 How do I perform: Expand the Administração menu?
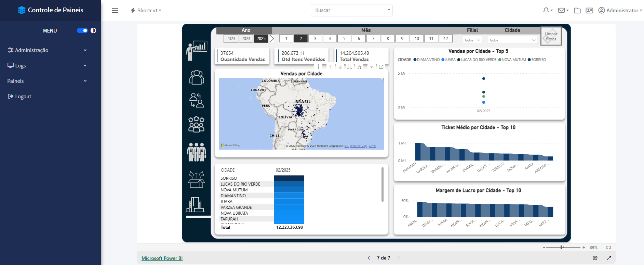(47, 50)
